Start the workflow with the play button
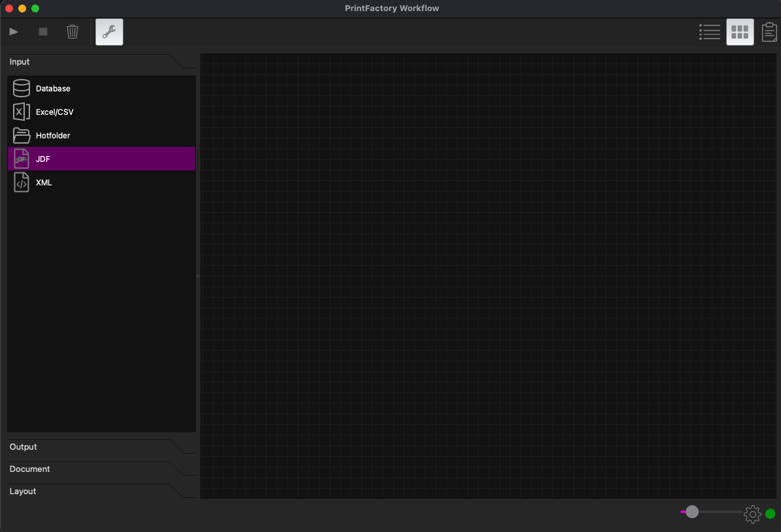The width and height of the screenshot is (781, 532). point(14,32)
